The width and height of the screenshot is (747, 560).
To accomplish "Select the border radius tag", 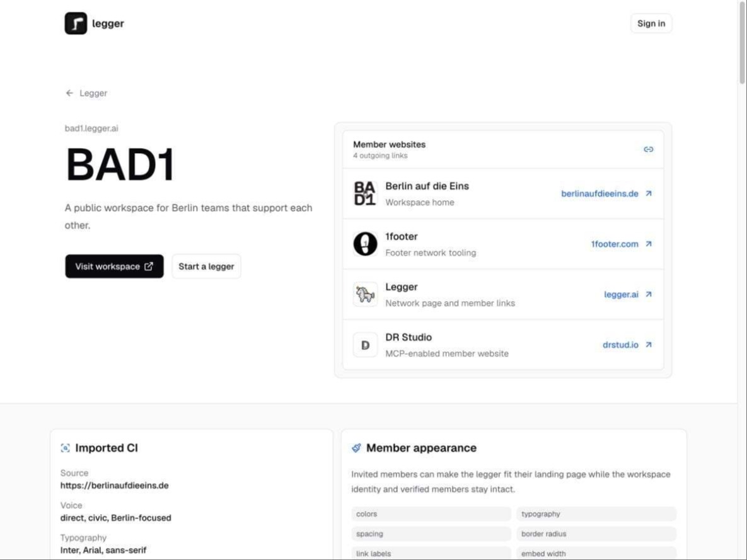I will pyautogui.click(x=596, y=534).
